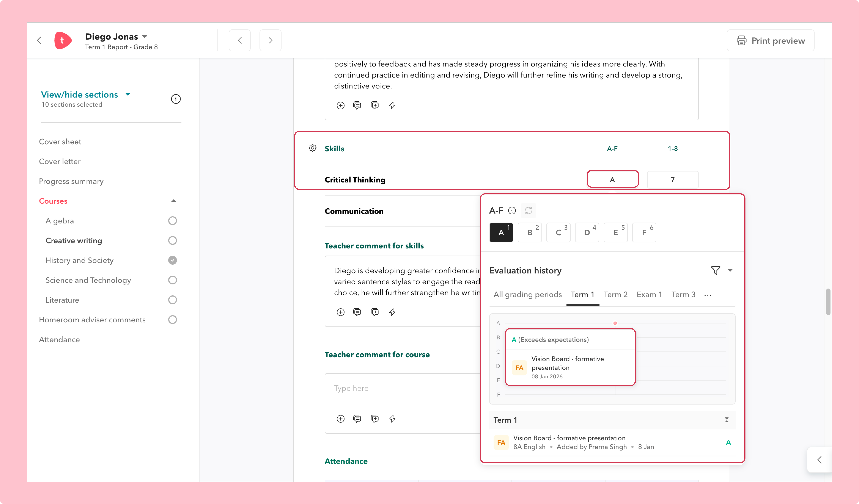
Task: Open comment bank in skills comment box
Action: tap(357, 312)
